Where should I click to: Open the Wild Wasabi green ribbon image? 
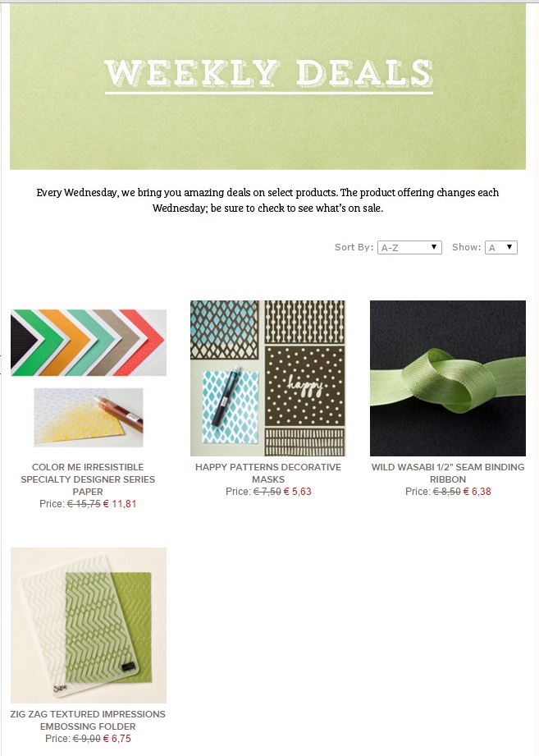tap(448, 378)
